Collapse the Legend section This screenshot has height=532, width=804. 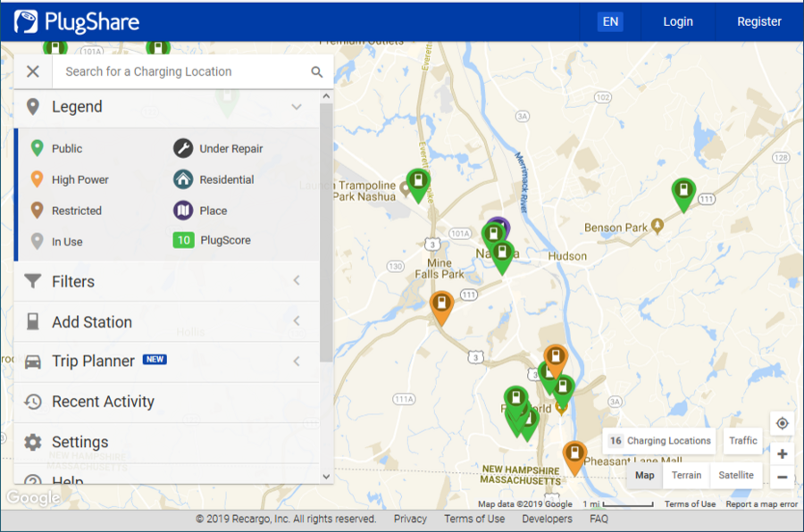click(x=297, y=106)
